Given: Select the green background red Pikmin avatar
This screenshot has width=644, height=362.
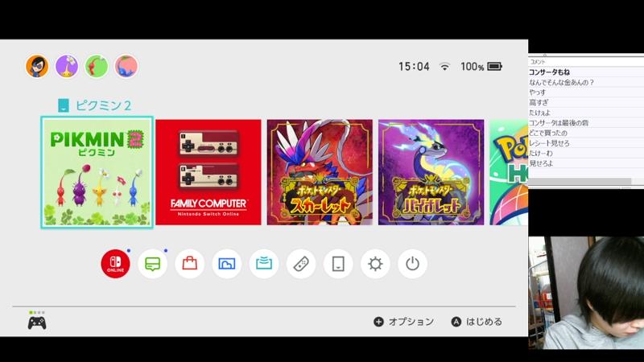Looking at the screenshot, I should [97, 66].
